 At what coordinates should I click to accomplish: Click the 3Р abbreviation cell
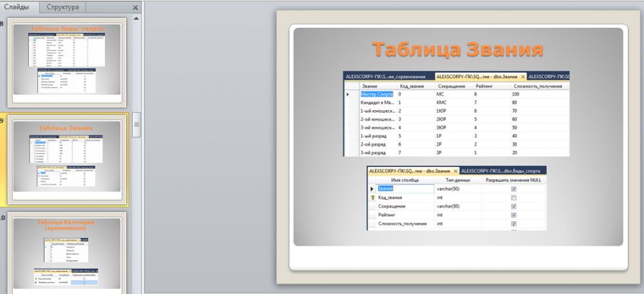(453, 153)
